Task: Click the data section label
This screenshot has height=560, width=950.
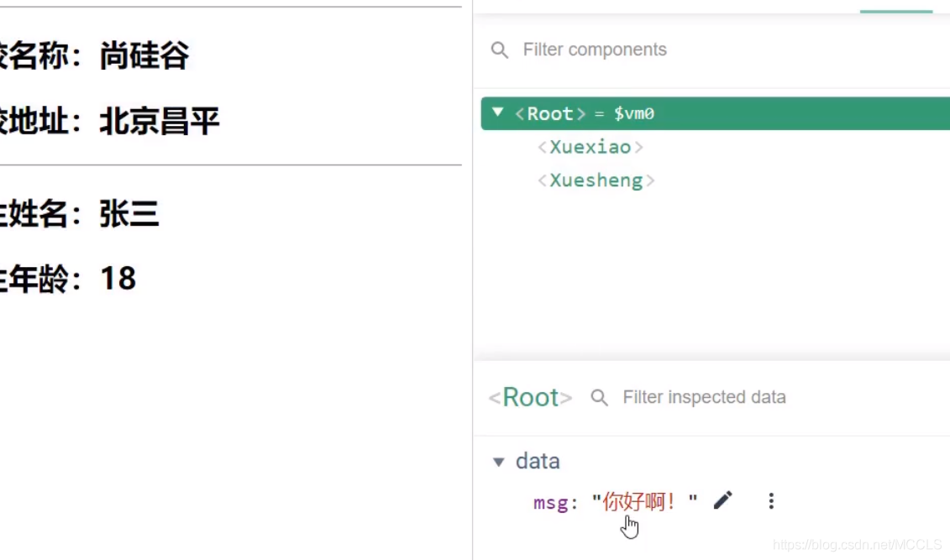Action: pyautogui.click(x=538, y=462)
